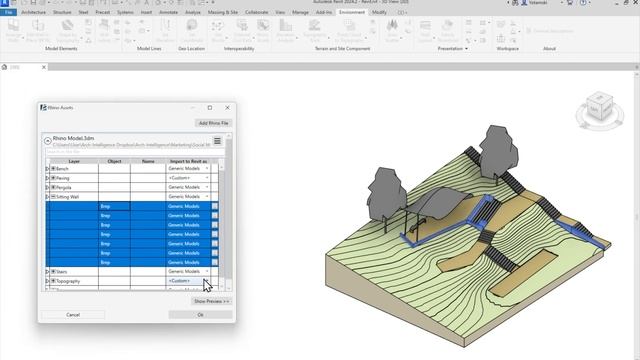
Task: Click the Rhino Assets dialog title icon
Action: [43, 108]
